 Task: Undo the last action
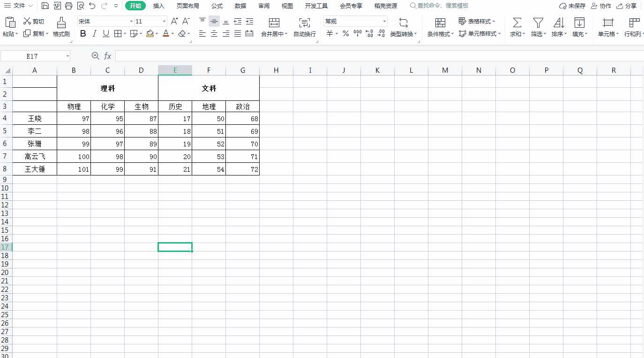(x=92, y=6)
